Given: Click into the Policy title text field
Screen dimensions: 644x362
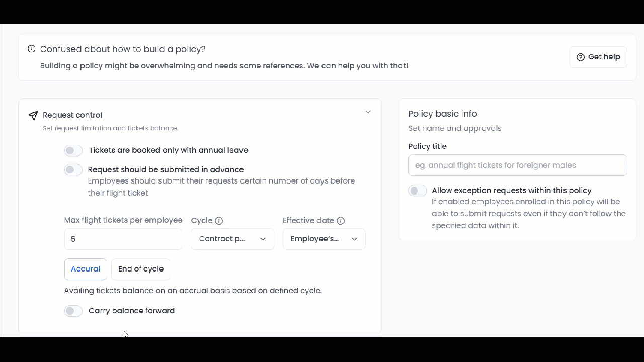Looking at the screenshot, I should coord(517,165).
